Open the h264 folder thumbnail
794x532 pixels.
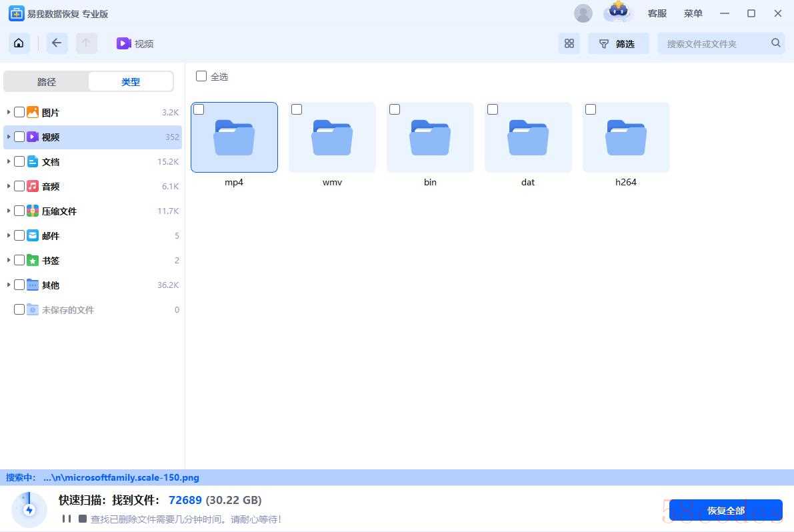(626, 138)
